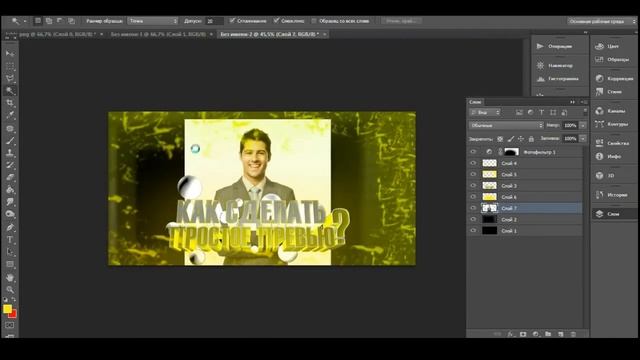Open the Операции (Actions) panel
Viewport: 640px width, 360px height.
coord(560,46)
